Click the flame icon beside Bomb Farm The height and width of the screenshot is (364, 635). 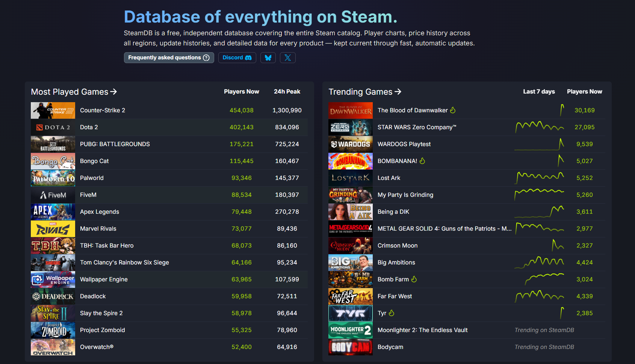pos(414,279)
